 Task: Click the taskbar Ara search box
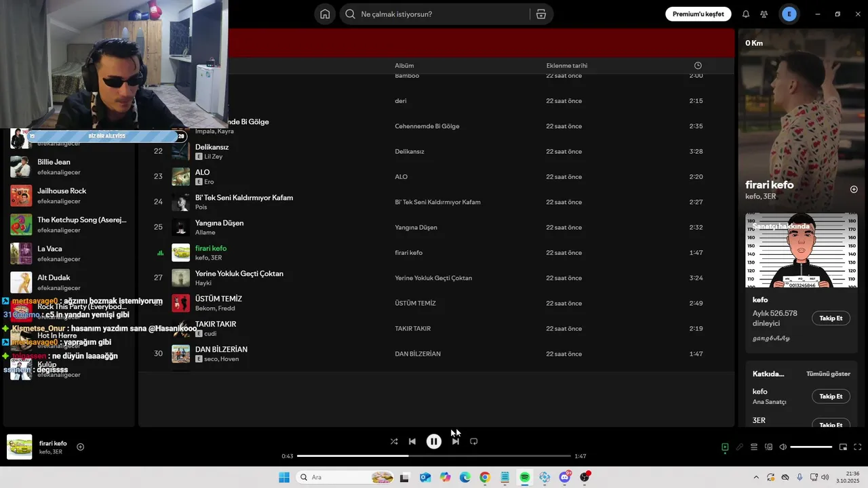[346, 477]
